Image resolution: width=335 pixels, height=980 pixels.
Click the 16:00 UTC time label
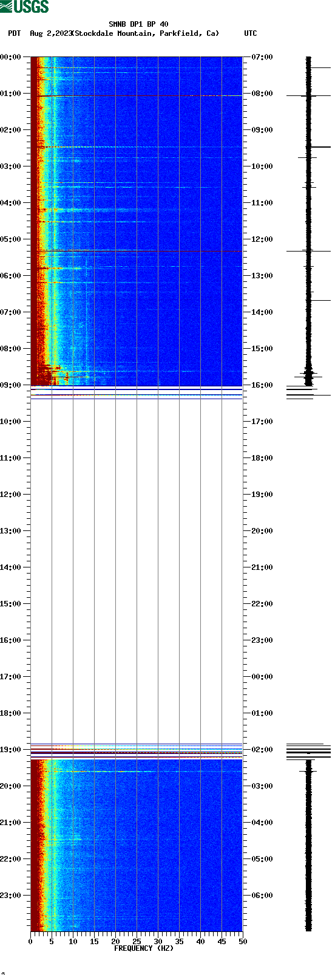262,385
